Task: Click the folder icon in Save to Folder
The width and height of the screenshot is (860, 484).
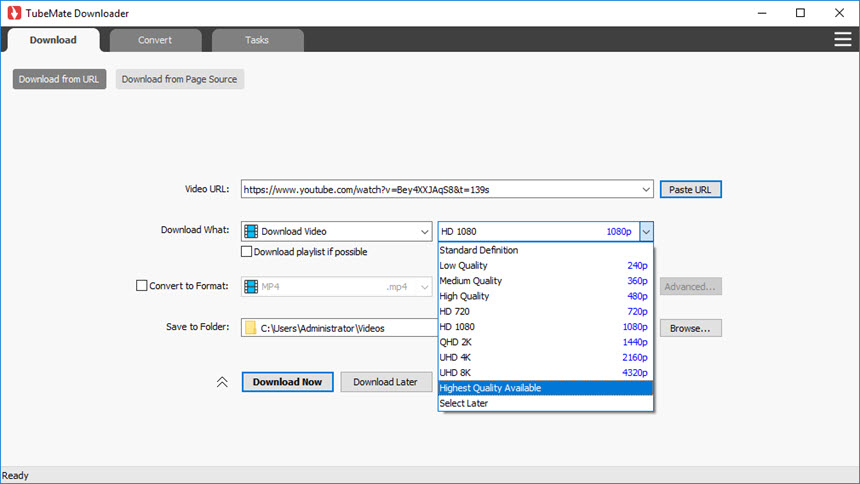Action: [x=251, y=328]
